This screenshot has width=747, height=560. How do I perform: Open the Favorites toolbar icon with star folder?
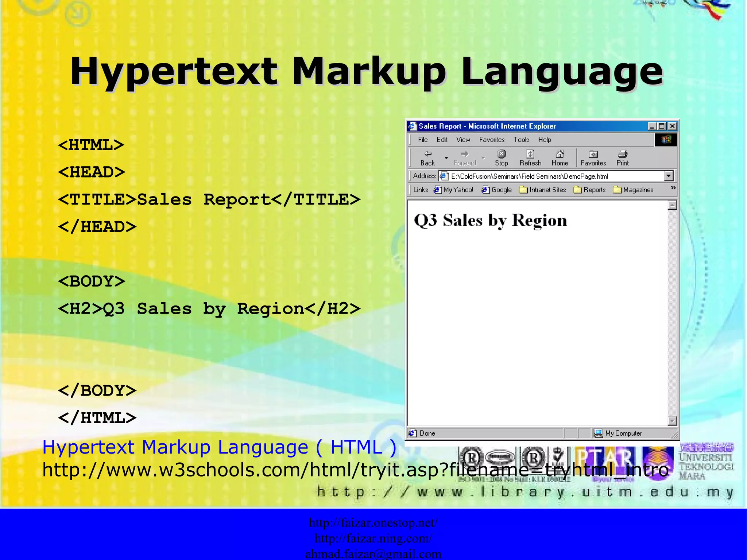593,153
